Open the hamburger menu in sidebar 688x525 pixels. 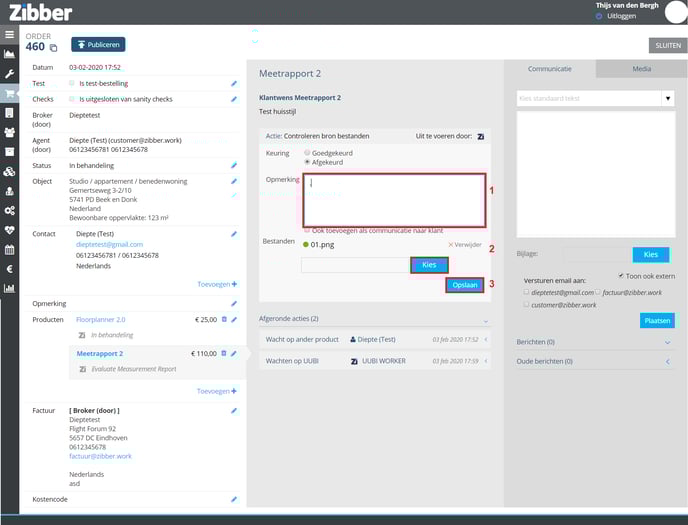[x=9, y=34]
